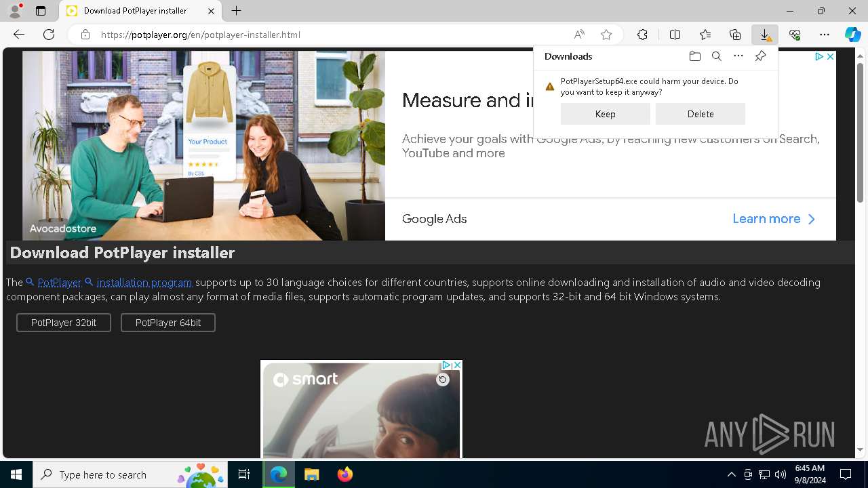Add this page to favorites star

pyautogui.click(x=606, y=35)
